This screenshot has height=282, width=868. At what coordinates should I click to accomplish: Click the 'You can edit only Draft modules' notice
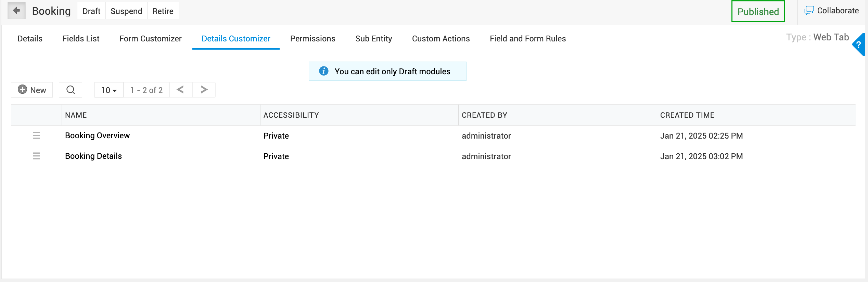(387, 71)
